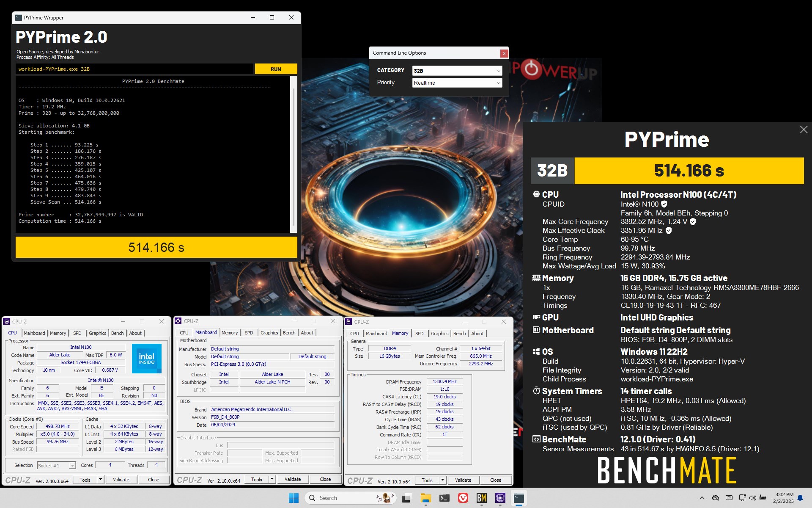Open Vivaldi browser from the taskbar
812x508 pixels.
463,498
